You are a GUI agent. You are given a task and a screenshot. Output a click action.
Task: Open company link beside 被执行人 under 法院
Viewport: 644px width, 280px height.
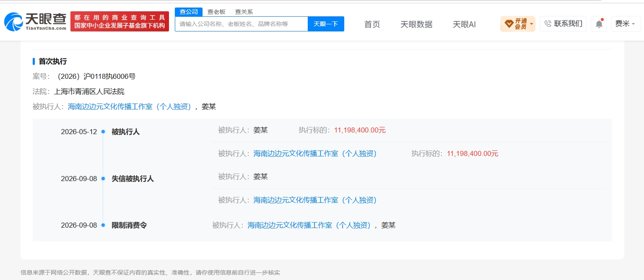pyautogui.click(x=130, y=106)
